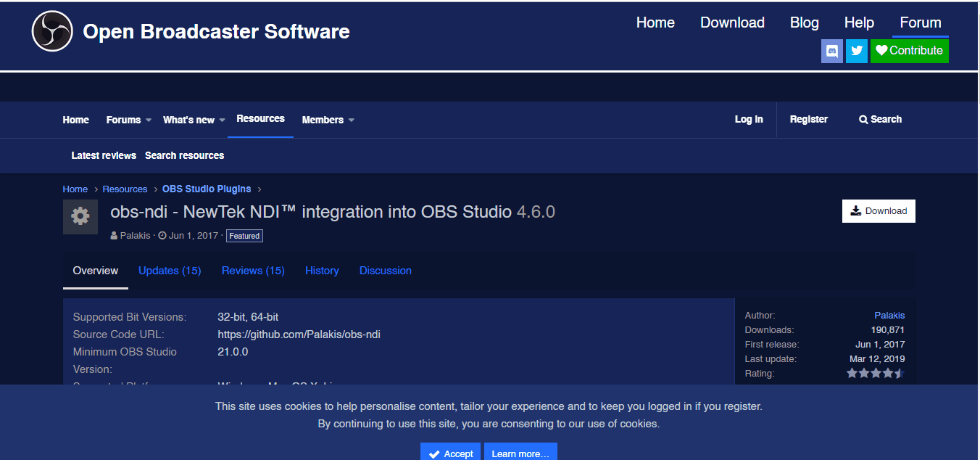This screenshot has height=460, width=980.
Task: Click Home in the forum navigation bar
Action: [x=76, y=120]
